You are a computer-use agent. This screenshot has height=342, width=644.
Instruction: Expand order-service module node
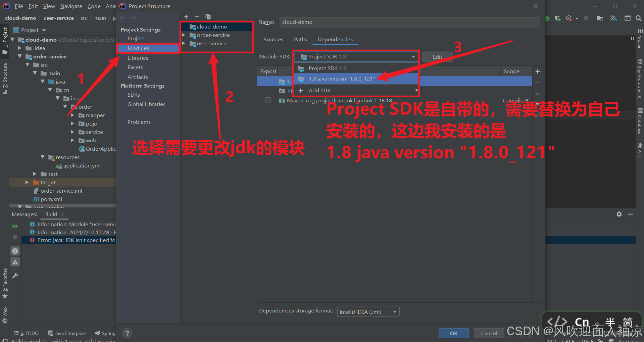(184, 35)
